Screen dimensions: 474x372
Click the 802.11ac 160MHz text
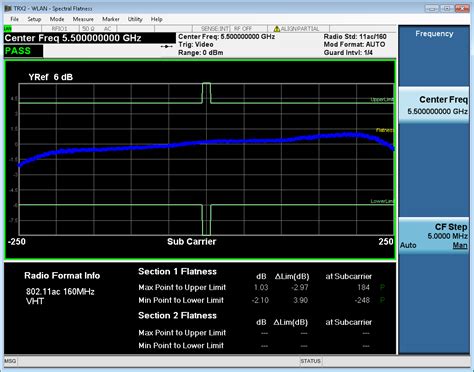tap(60, 292)
